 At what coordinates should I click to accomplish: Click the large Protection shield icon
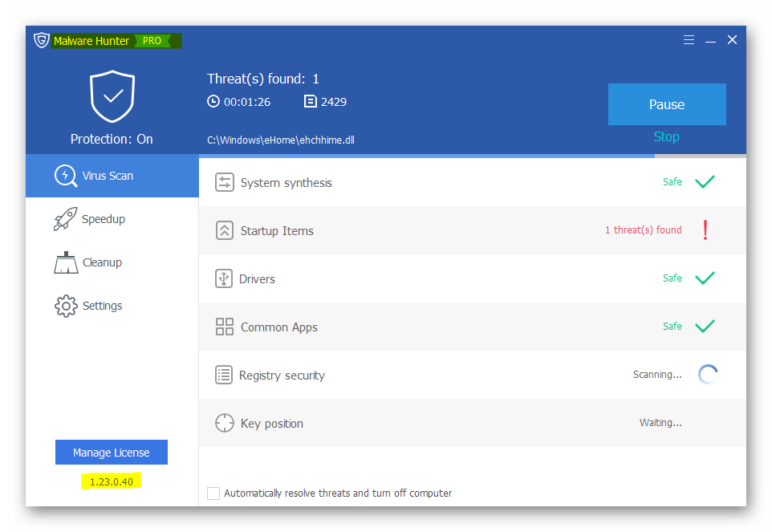click(112, 96)
